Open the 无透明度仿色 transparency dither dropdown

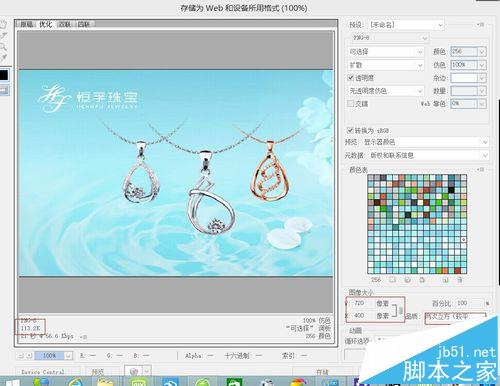click(386, 91)
